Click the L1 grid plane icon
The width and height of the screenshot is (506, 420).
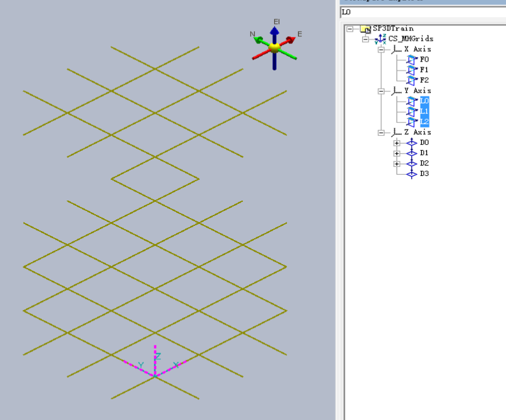412,111
